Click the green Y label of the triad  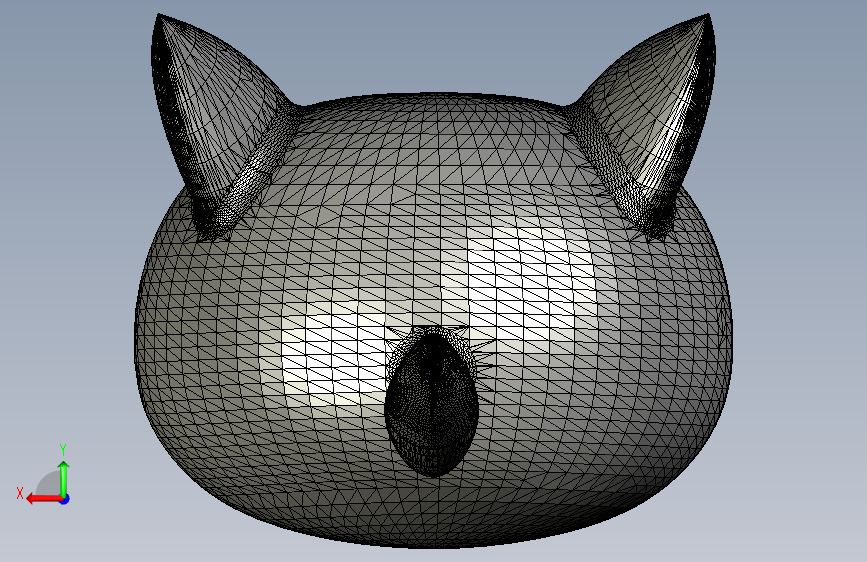point(63,450)
